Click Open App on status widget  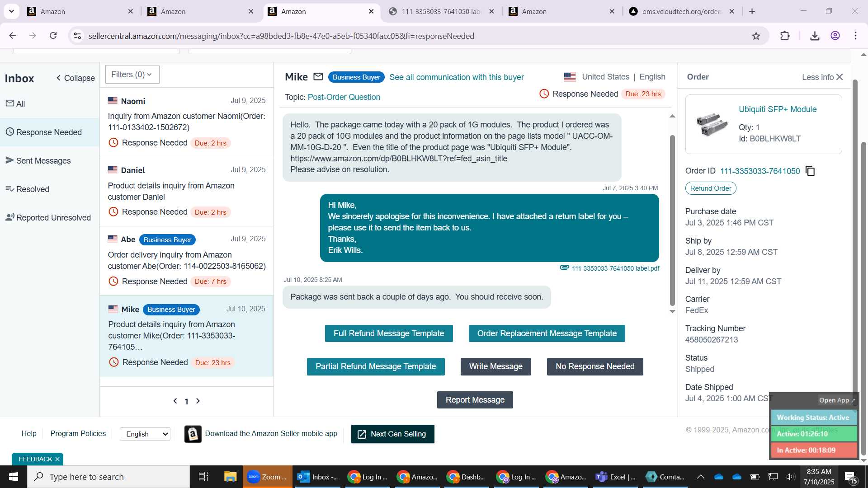pyautogui.click(x=837, y=400)
